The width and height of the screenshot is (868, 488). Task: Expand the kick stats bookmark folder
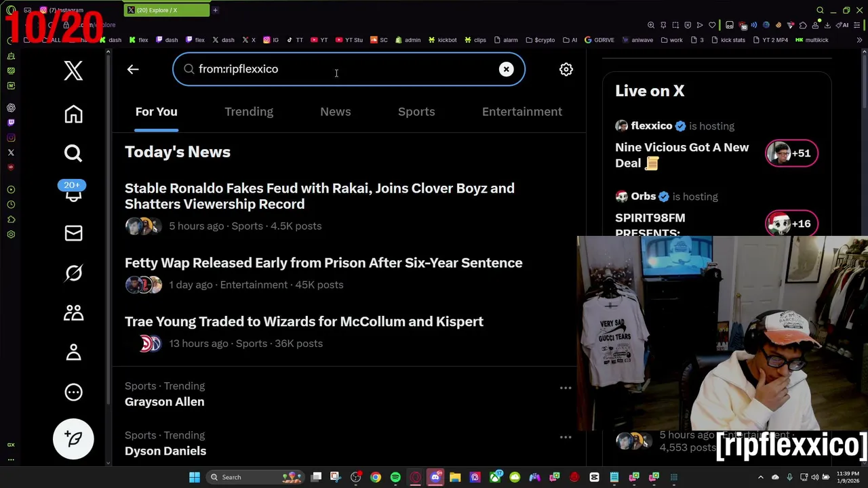click(728, 40)
